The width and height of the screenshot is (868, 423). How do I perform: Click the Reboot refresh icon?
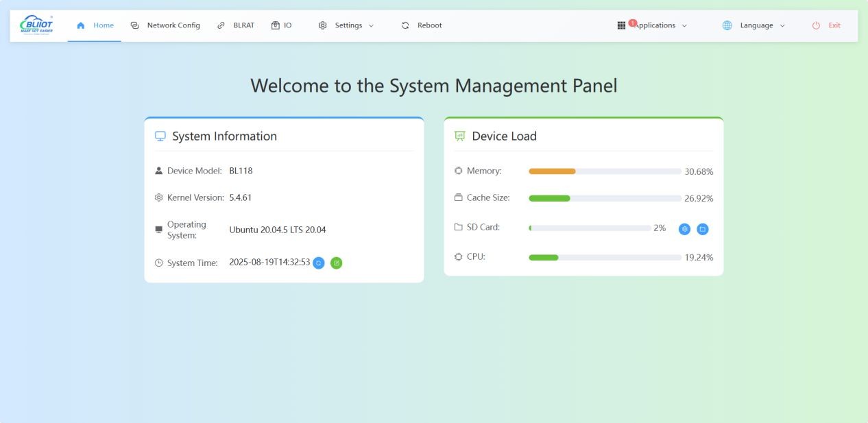coord(405,25)
